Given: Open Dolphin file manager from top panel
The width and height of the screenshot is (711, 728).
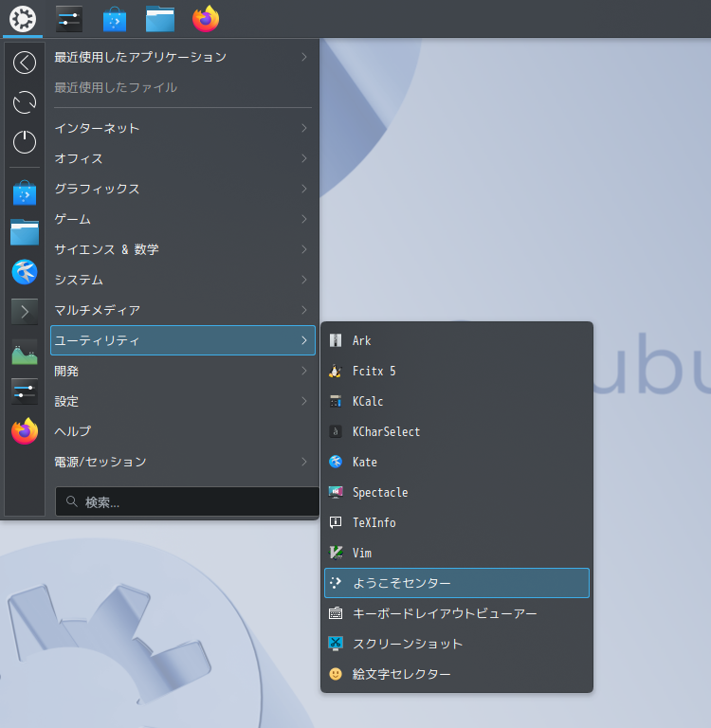Looking at the screenshot, I should click(x=160, y=19).
